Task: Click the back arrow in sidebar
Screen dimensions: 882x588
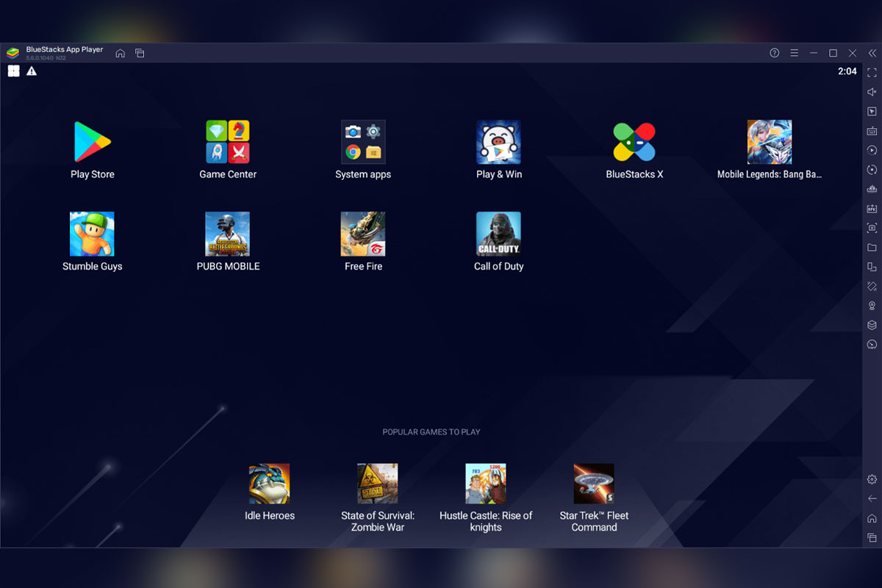Action: click(x=872, y=498)
